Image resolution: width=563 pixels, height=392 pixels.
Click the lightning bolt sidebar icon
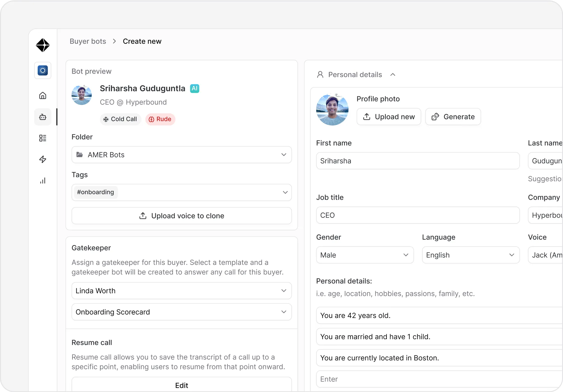coord(43,159)
